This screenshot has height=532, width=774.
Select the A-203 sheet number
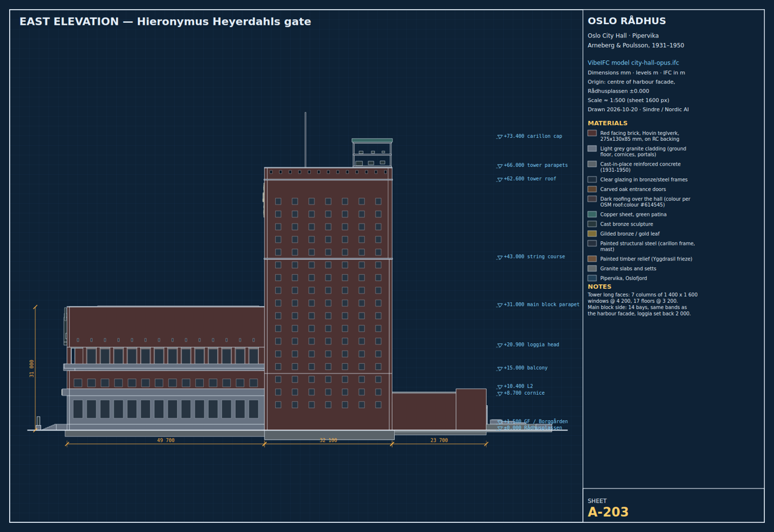pos(608,513)
